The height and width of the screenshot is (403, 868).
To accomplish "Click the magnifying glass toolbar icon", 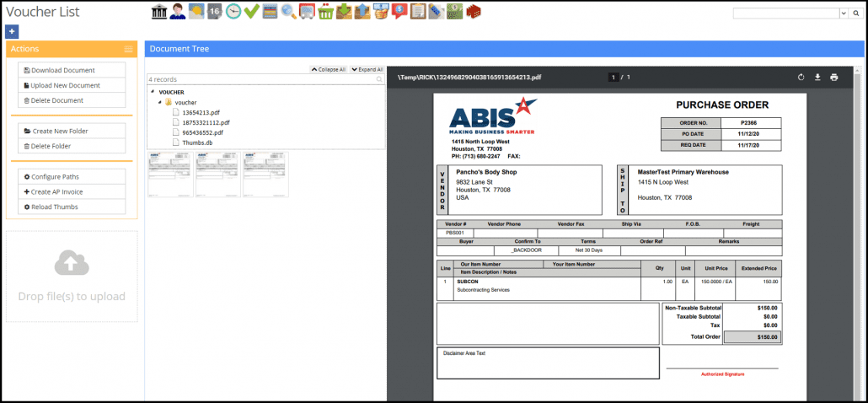I will pos(288,11).
